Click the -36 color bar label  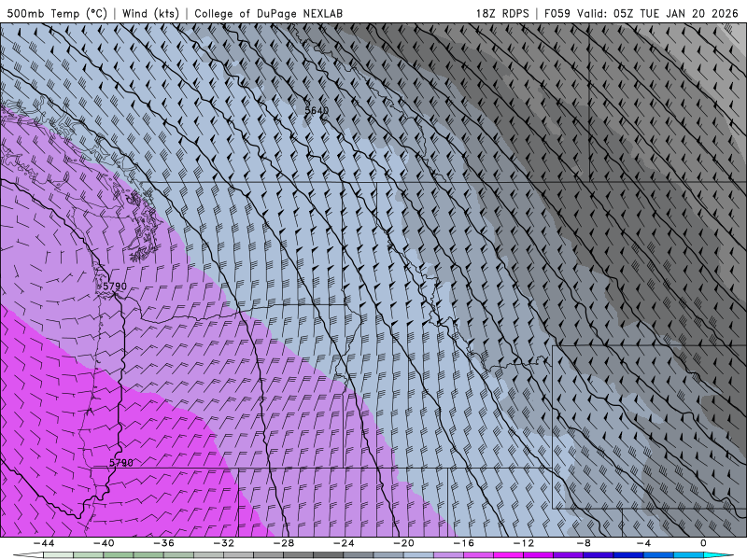pyautogui.click(x=163, y=543)
